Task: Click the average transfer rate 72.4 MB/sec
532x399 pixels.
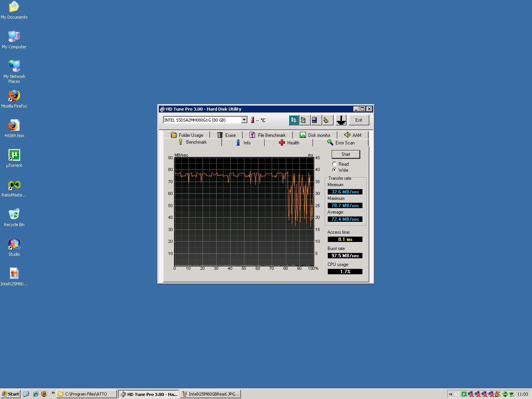Action: tap(345, 219)
